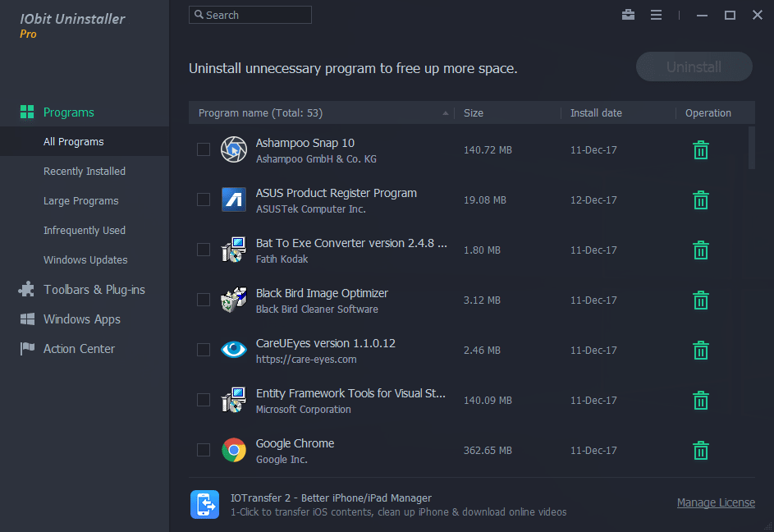Click the program list scrollbar thumb
Screen dimensions: 774x532
[x=751, y=148]
